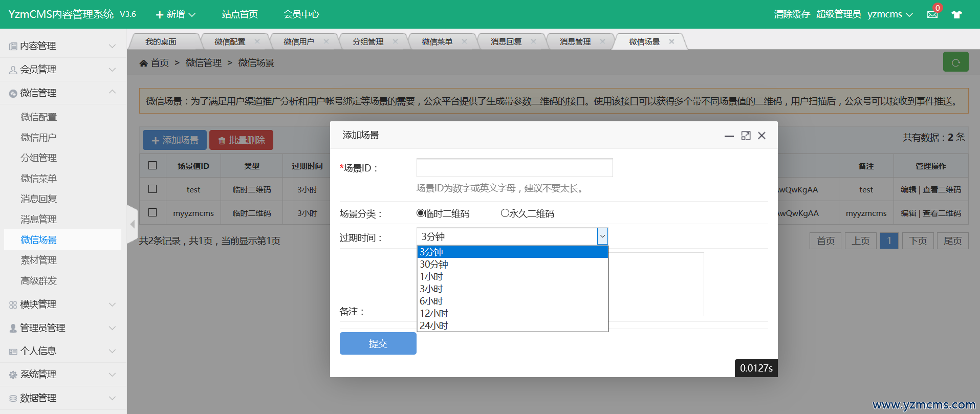Viewport: 980px width, 414px height.
Task: Choose 30分钟 from the expiry list
Action: [434, 264]
